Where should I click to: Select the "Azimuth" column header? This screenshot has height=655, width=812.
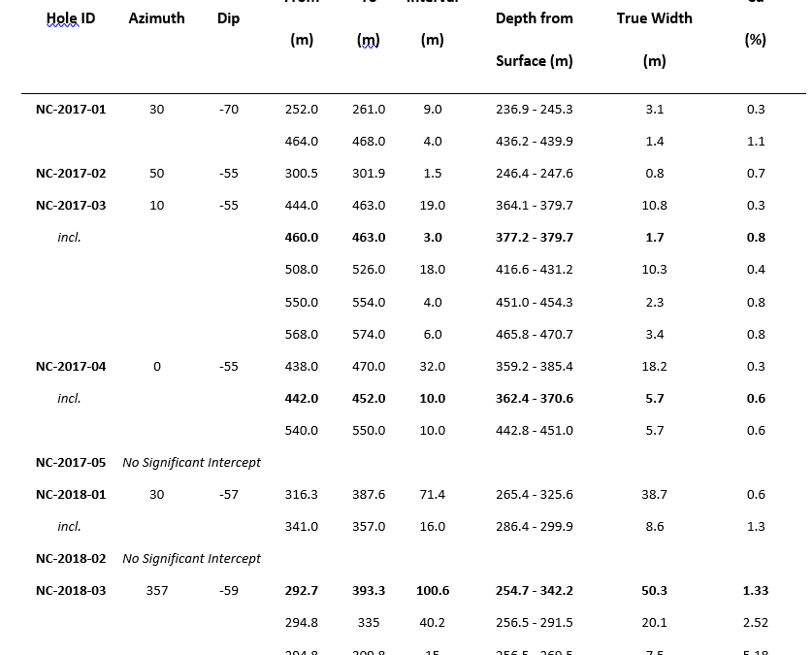coord(156,18)
